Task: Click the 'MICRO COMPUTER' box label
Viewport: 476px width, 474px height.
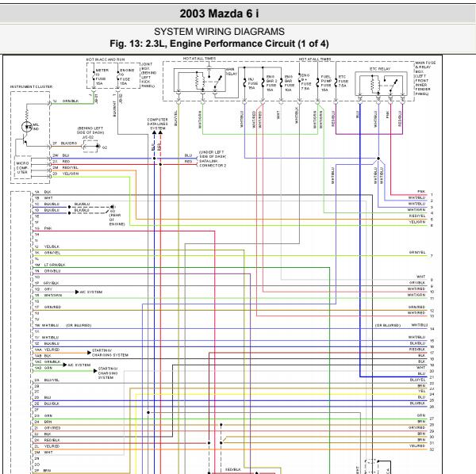Action: tap(22, 168)
